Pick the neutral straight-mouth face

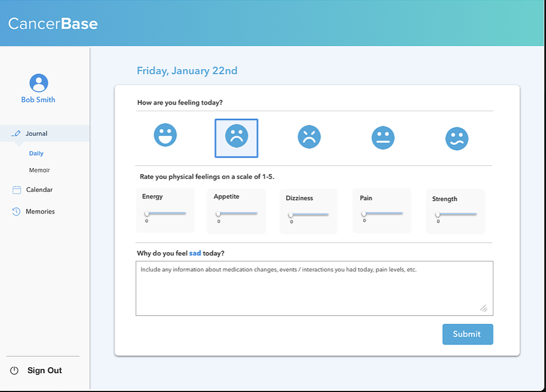pos(383,138)
